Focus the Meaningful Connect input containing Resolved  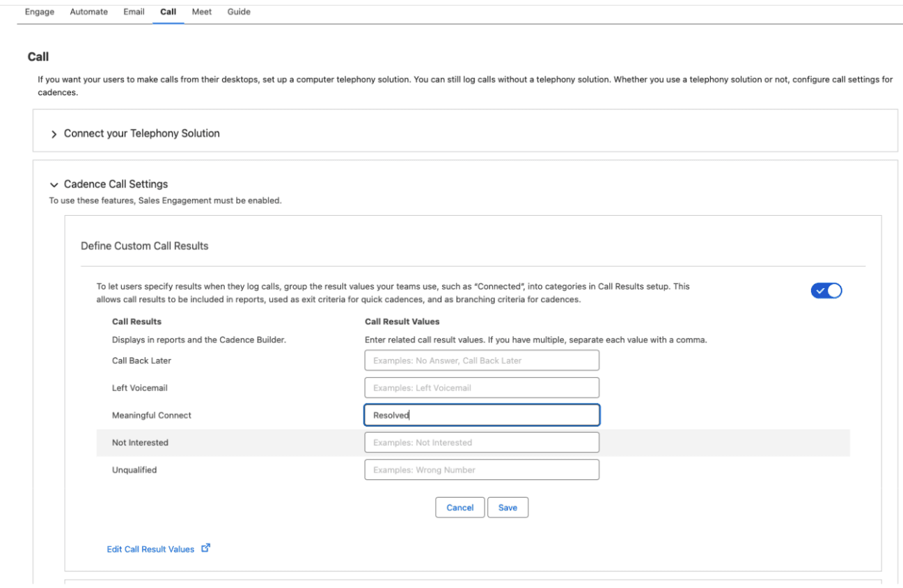481,415
